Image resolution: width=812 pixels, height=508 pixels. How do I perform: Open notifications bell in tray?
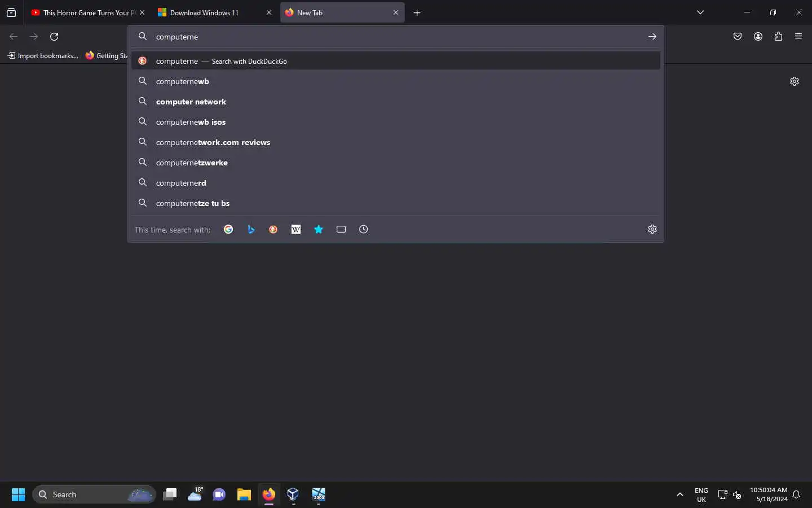[797, 495]
